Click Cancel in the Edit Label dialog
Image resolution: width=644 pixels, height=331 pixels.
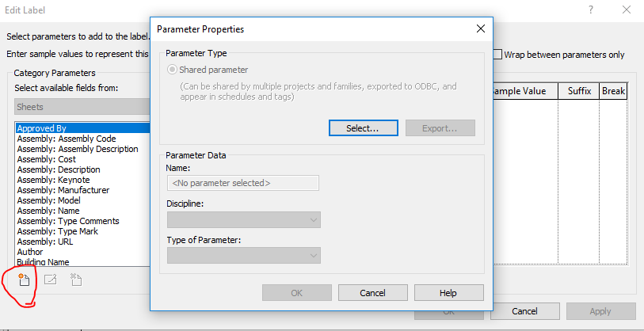click(x=524, y=311)
